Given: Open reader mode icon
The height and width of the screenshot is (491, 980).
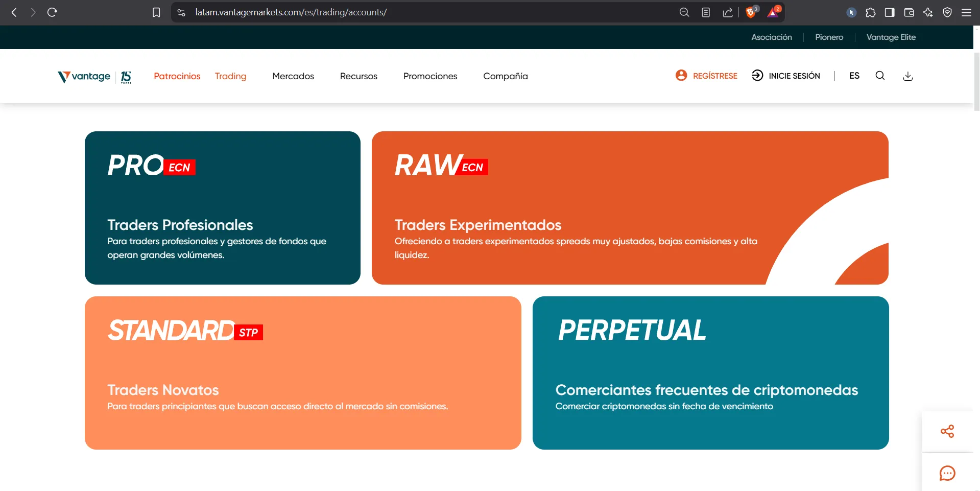Looking at the screenshot, I should tap(706, 12).
